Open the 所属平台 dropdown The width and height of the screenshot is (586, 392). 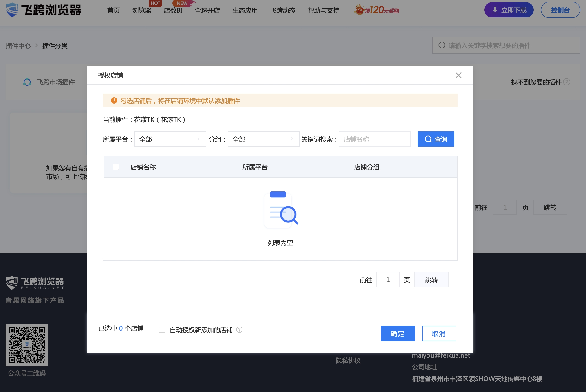170,139
